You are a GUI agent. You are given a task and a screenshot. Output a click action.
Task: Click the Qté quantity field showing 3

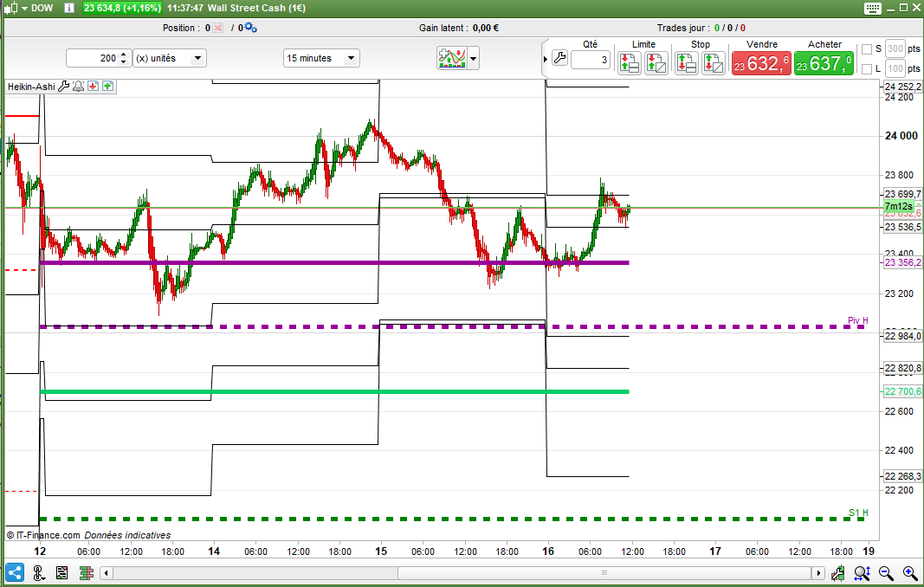[591, 60]
